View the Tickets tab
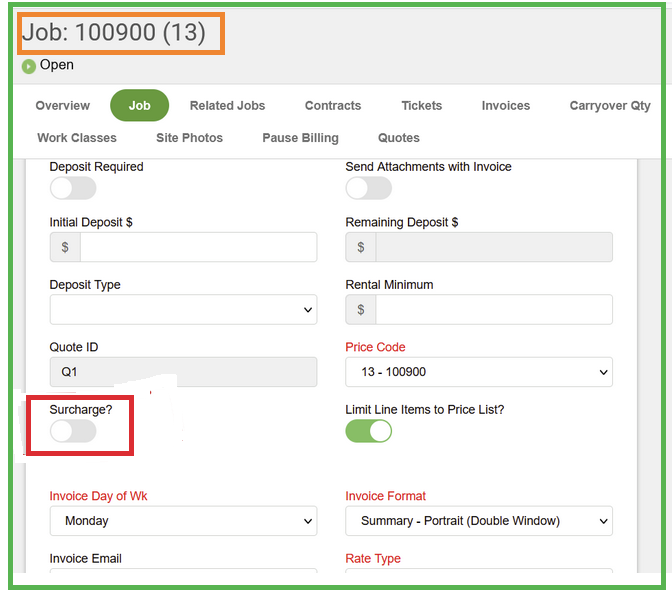The width and height of the screenshot is (672, 598). [x=422, y=105]
